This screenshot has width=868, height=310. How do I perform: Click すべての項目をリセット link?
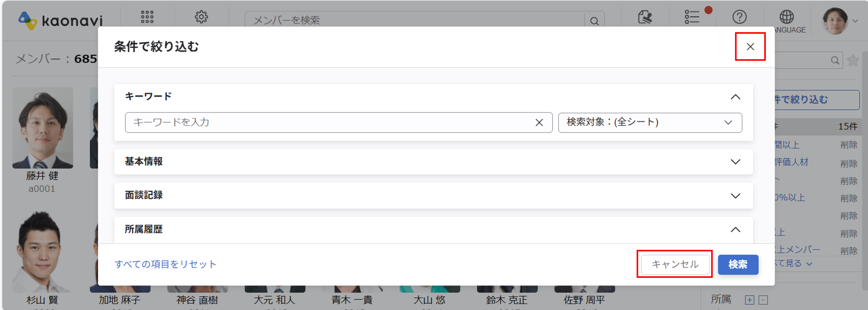tap(165, 264)
